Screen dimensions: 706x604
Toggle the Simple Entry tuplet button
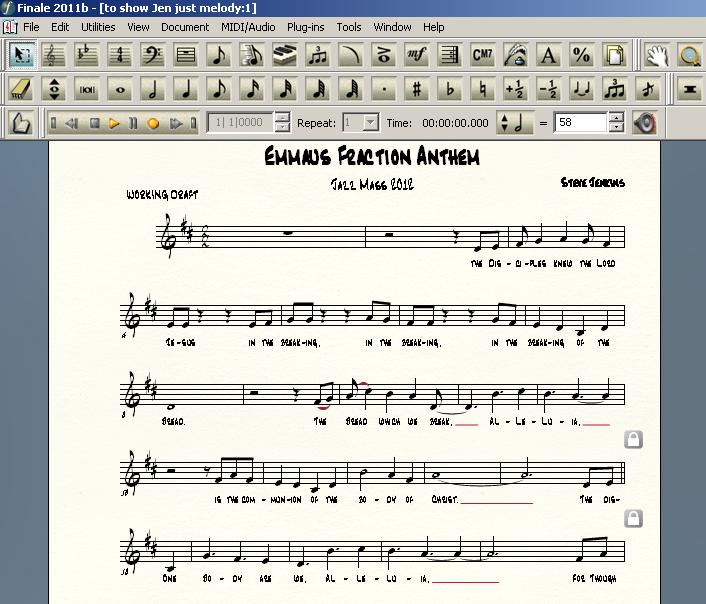[x=614, y=89]
